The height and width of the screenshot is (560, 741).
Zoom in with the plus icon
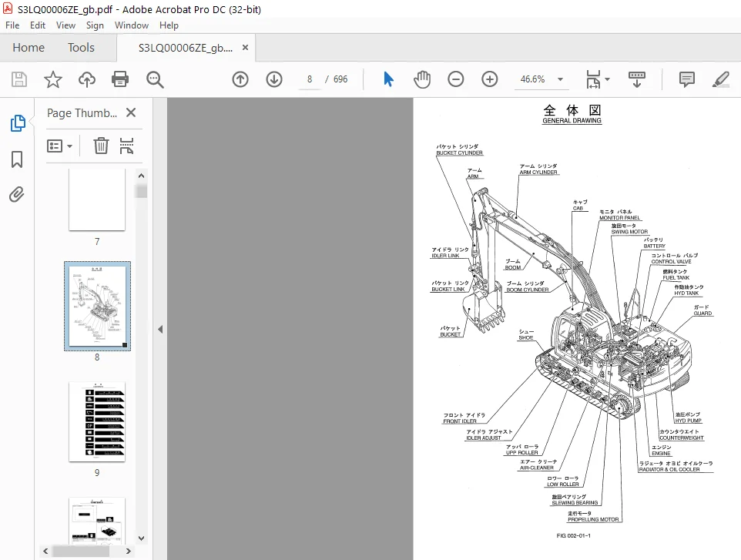click(x=490, y=79)
